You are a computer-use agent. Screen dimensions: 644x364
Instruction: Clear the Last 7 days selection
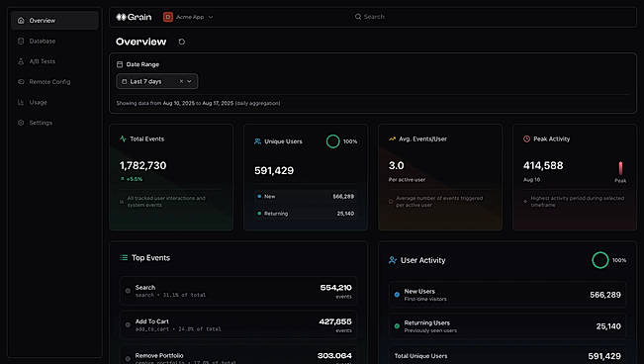click(x=181, y=81)
